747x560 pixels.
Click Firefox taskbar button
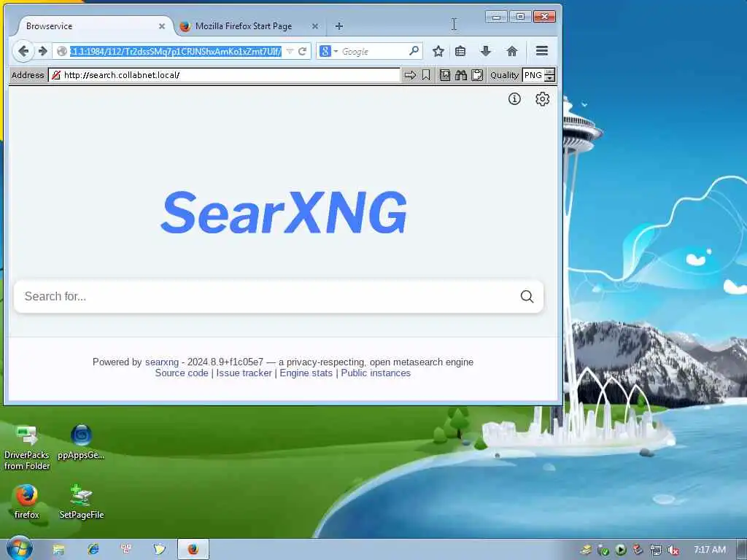click(193, 550)
